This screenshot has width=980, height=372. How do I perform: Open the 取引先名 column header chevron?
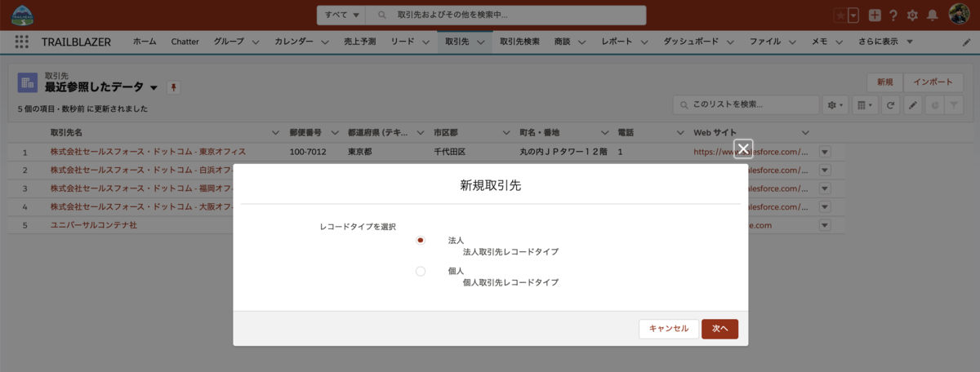(x=274, y=132)
